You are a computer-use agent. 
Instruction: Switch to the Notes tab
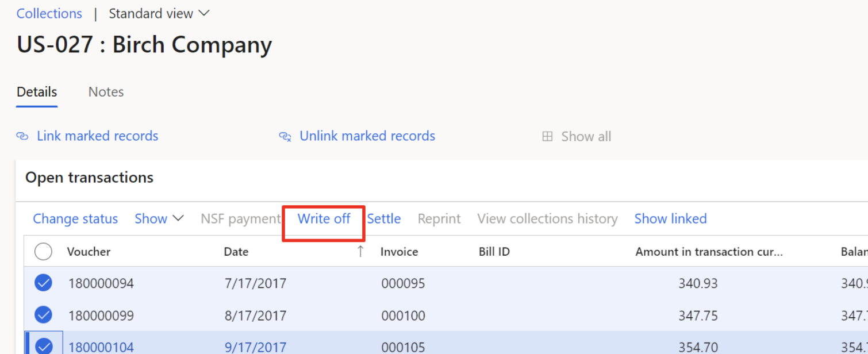106,92
